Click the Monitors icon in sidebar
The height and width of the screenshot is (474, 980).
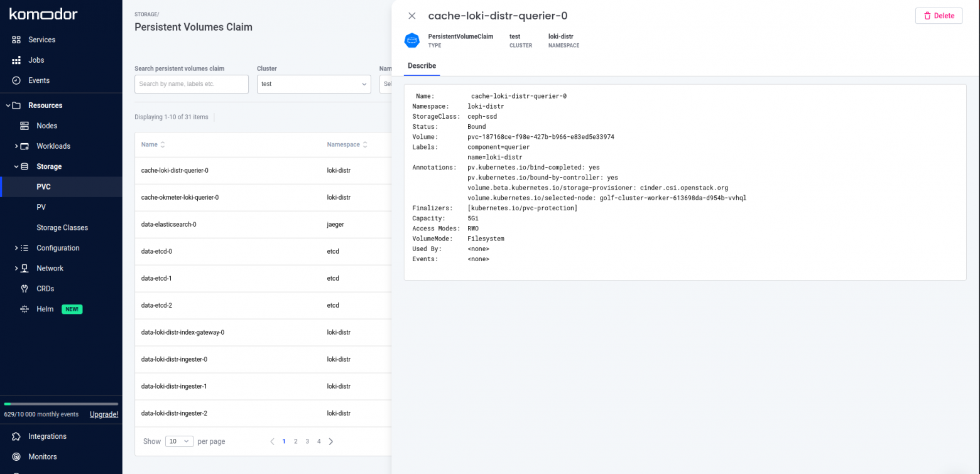[16, 456]
